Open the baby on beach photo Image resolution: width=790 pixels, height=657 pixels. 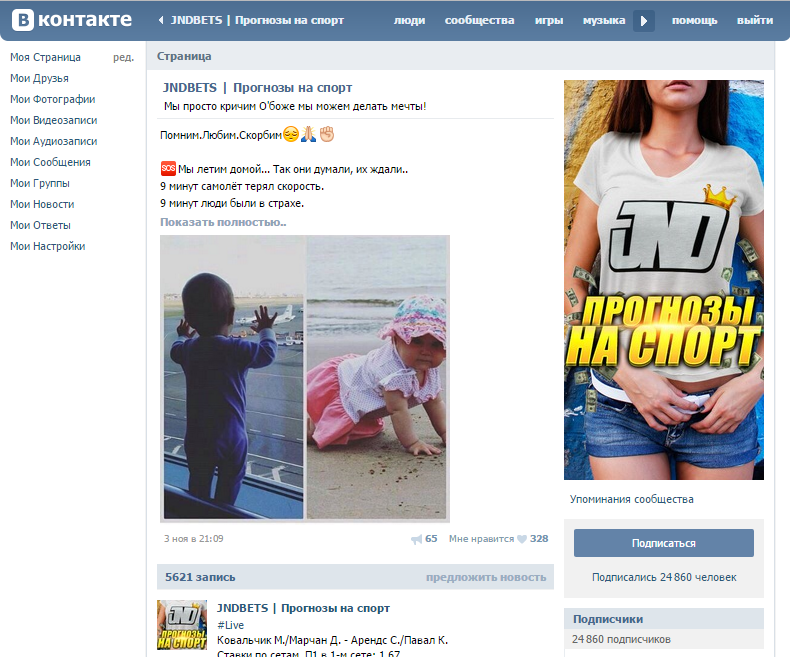click(x=376, y=378)
